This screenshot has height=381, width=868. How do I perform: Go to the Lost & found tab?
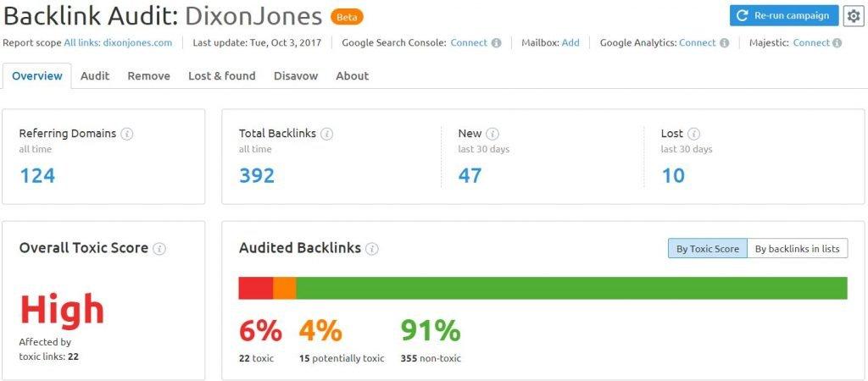coord(222,75)
